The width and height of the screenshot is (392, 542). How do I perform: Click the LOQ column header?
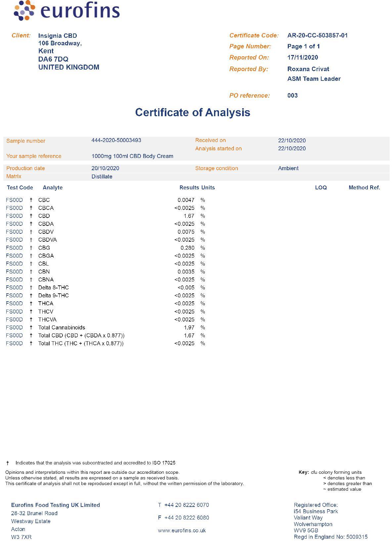tap(321, 188)
